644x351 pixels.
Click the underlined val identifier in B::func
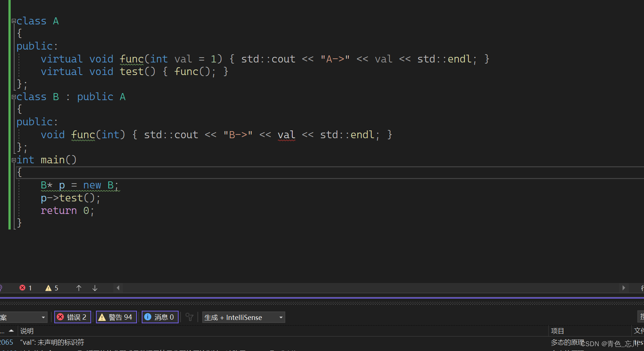click(286, 135)
